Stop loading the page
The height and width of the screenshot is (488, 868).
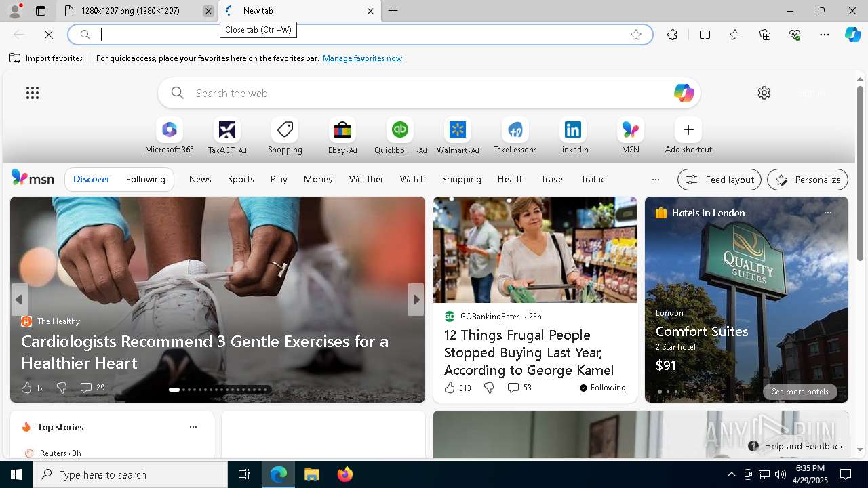(x=49, y=35)
